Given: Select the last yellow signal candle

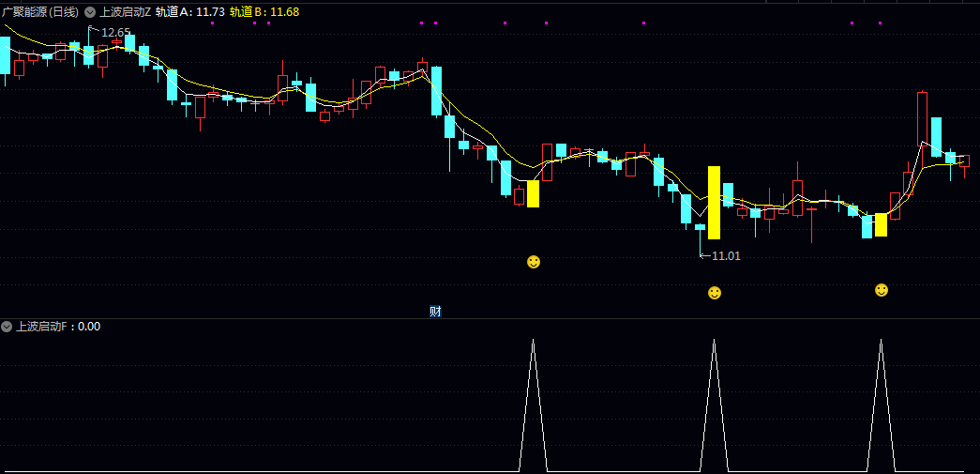Looking at the screenshot, I should pos(881,224).
